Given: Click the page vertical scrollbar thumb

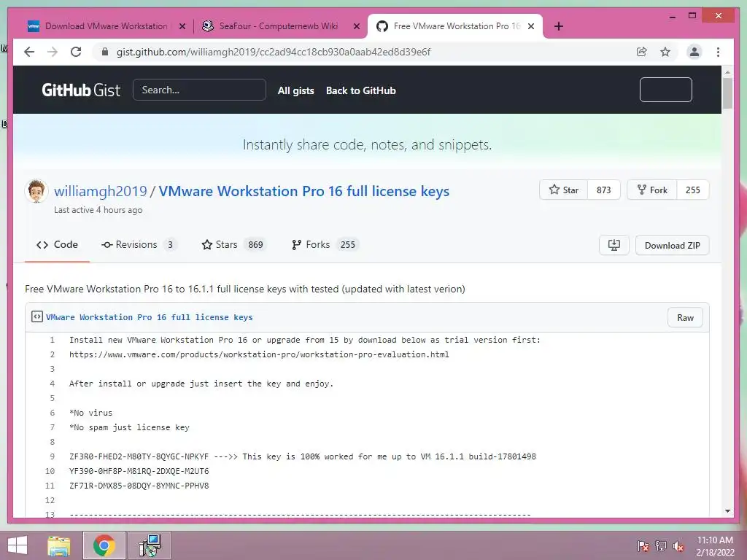Looking at the screenshot, I should [x=727, y=93].
